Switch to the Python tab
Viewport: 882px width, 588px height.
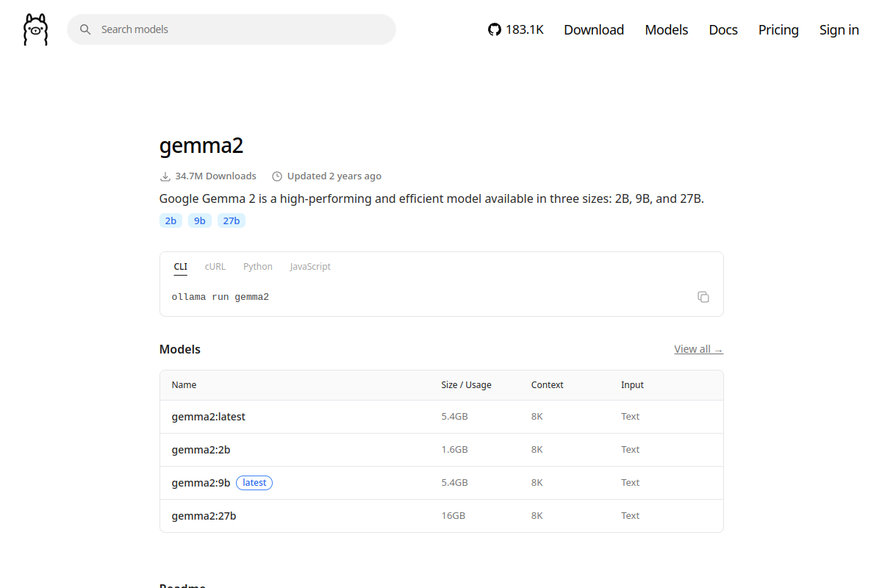[x=258, y=267]
